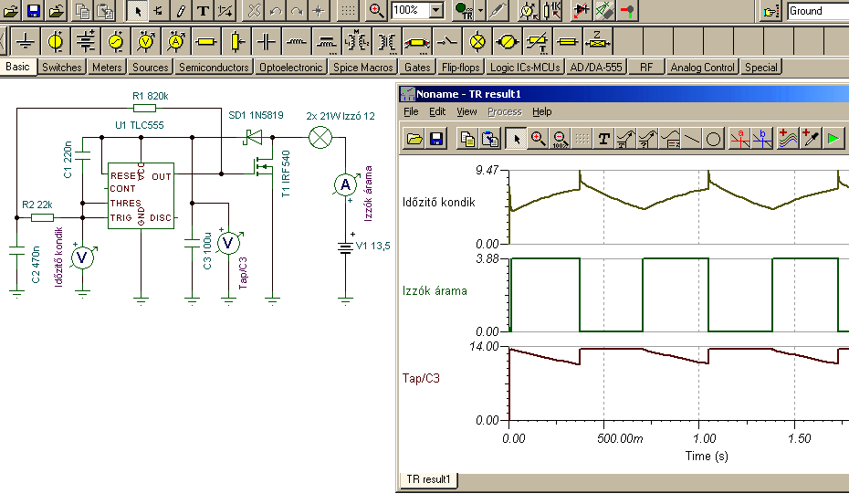
Task: Toggle cursor B in the diagram toolbar
Action: pyautogui.click(x=763, y=139)
